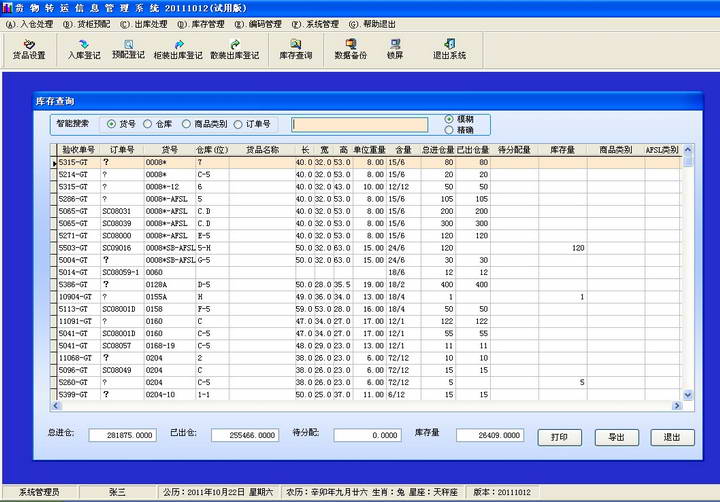Open the 货品设置 toolbar icon

(x=28, y=50)
